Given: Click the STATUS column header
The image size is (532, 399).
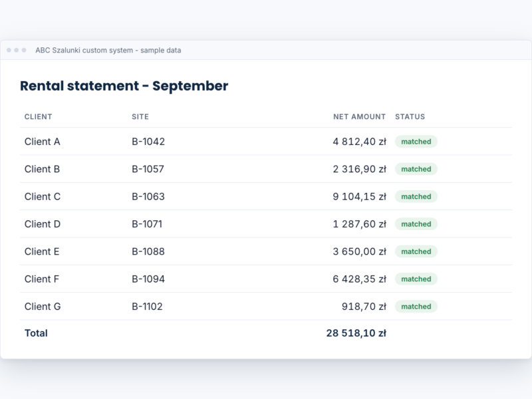Looking at the screenshot, I should tap(410, 117).
